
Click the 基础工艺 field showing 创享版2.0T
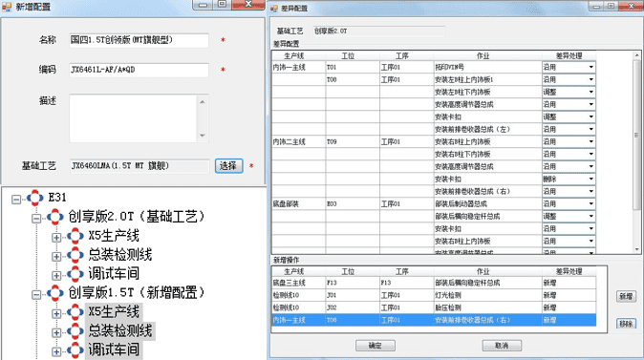(x=379, y=32)
